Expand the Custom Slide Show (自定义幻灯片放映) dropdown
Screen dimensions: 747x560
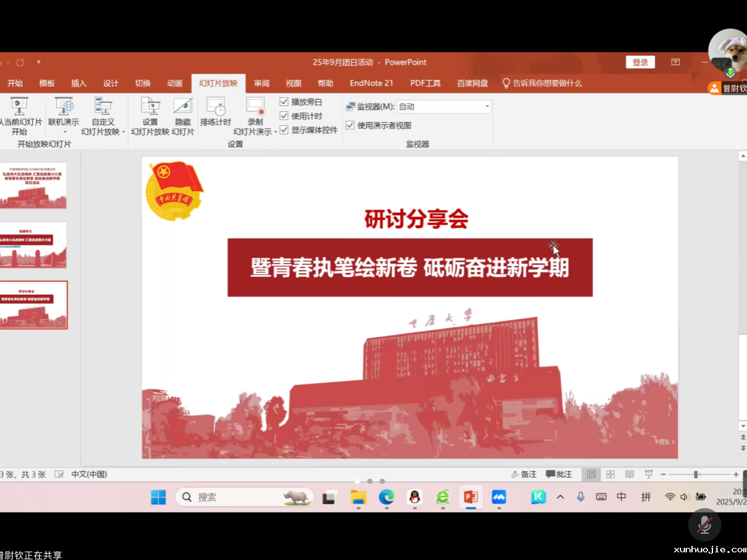click(123, 132)
